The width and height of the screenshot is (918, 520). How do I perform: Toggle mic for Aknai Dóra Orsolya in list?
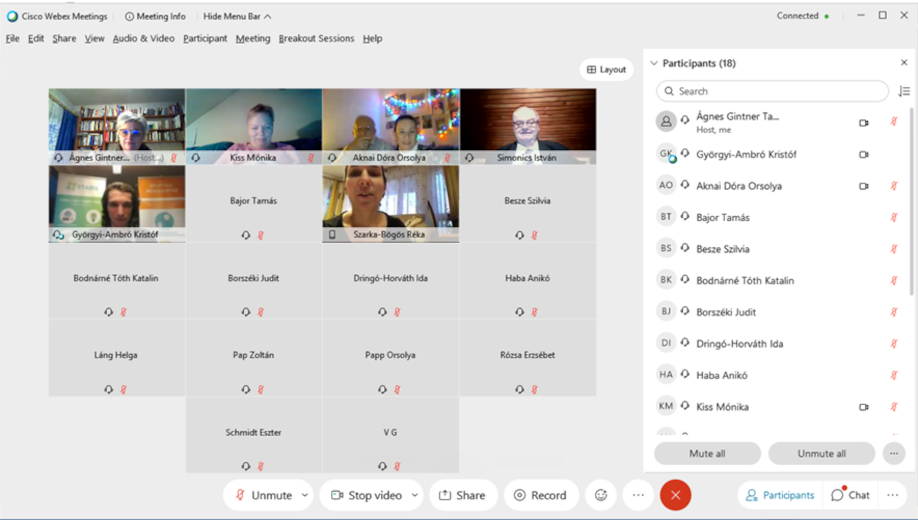click(x=894, y=186)
